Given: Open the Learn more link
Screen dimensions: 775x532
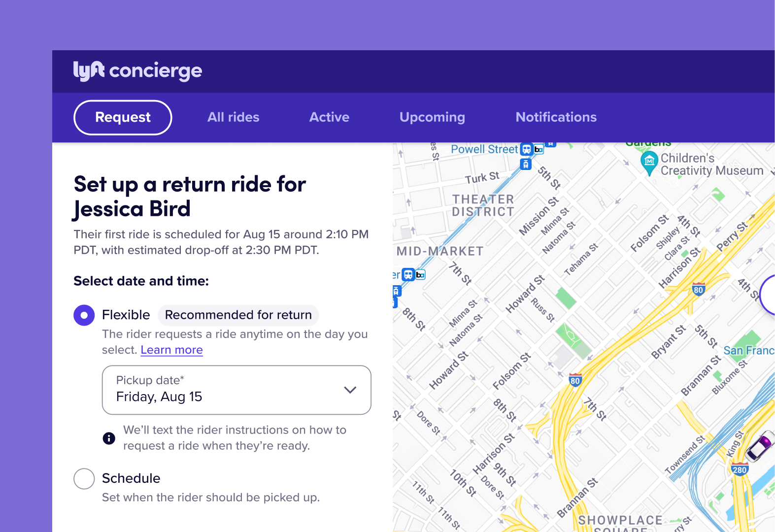Looking at the screenshot, I should 171,350.
